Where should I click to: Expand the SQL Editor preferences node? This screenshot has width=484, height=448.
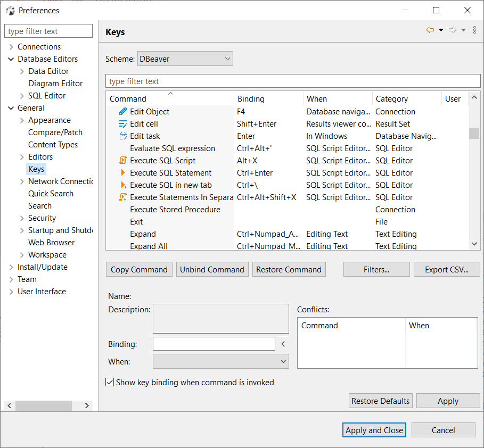pos(22,96)
